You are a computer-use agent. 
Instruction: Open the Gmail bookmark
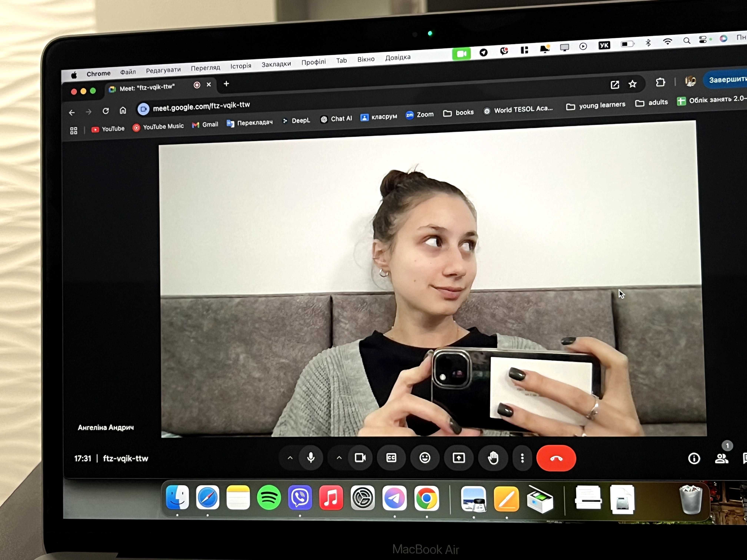point(205,125)
